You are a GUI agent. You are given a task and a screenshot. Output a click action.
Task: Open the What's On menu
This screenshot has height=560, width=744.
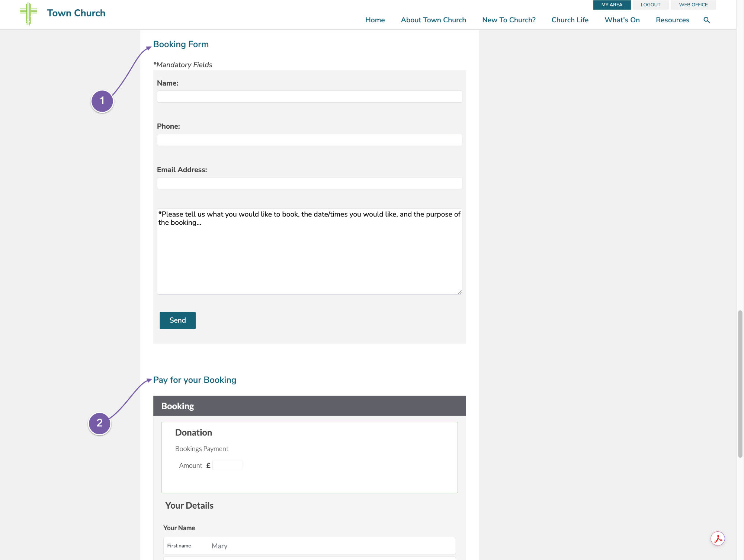tap(622, 20)
